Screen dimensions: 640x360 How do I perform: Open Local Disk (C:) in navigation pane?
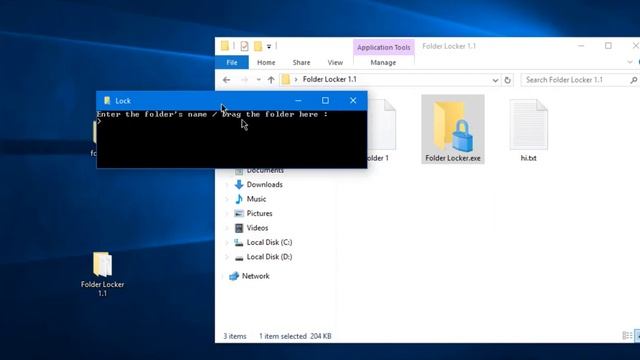[269, 242]
